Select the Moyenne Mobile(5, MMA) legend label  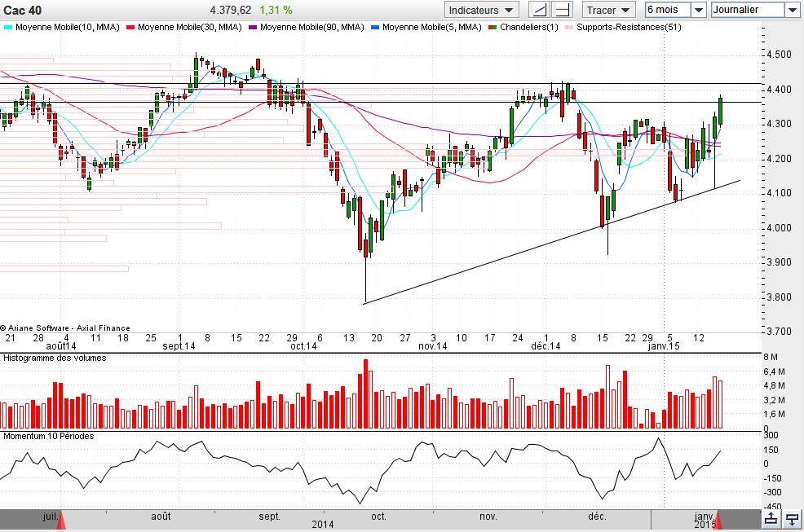431,27
